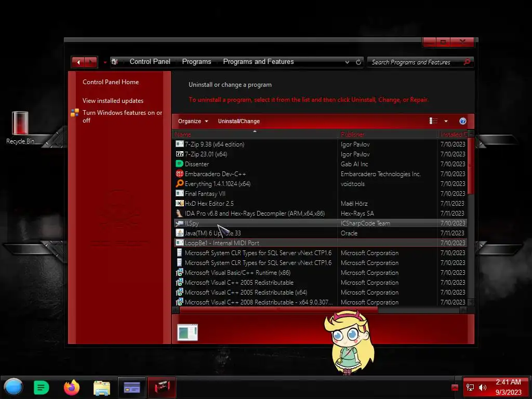The width and height of the screenshot is (532, 399).
Task: Click Programs in the address breadcrumb
Action: pos(196,61)
